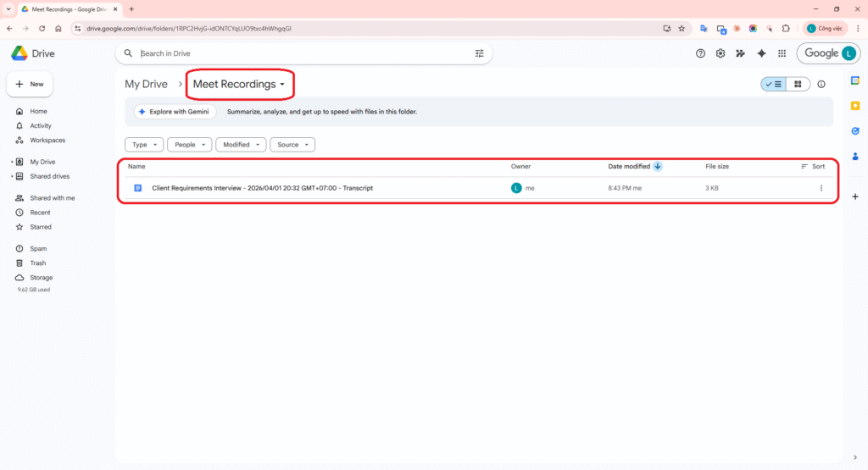
Task: Open the Trash section in sidebar
Action: [x=38, y=263]
